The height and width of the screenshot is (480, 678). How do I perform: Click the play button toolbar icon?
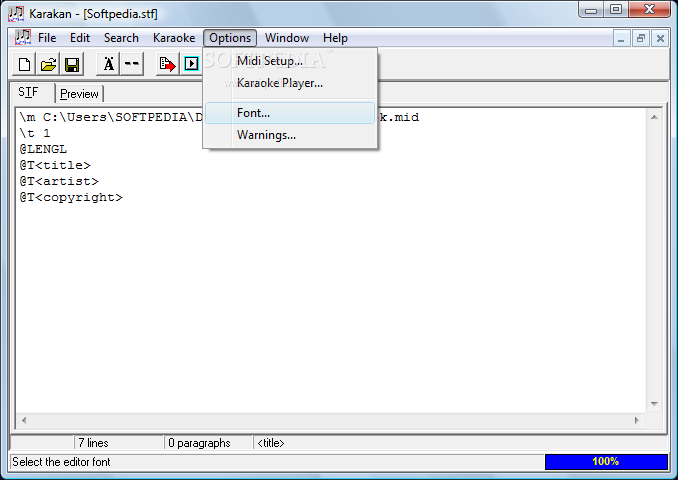[191, 64]
